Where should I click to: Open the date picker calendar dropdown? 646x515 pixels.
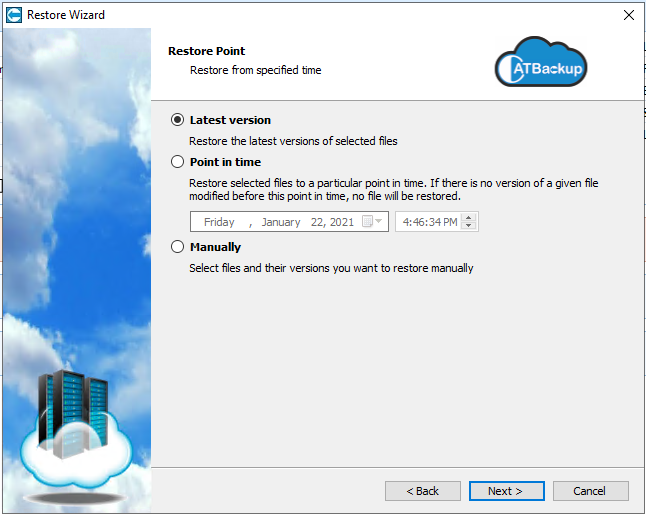(x=372, y=222)
